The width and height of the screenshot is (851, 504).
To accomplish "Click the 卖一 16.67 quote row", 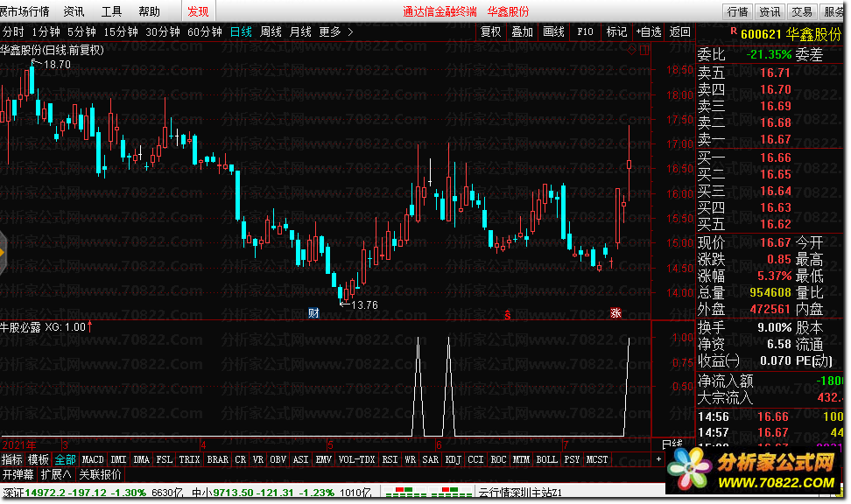I will (x=770, y=139).
